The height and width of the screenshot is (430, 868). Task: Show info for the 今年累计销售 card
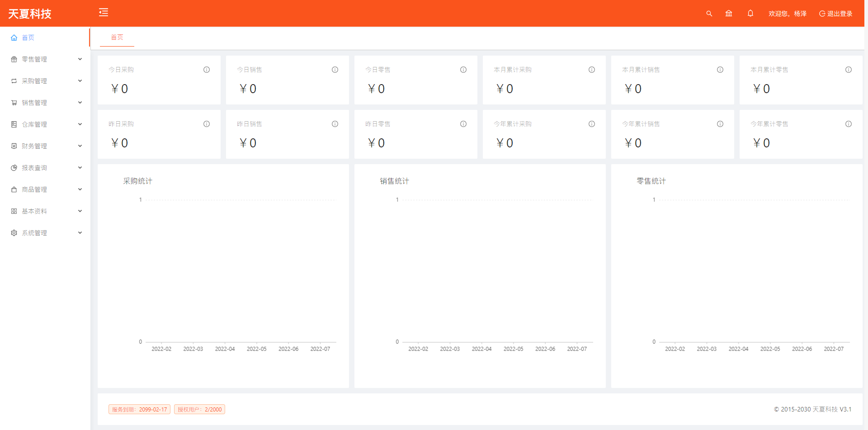[720, 124]
